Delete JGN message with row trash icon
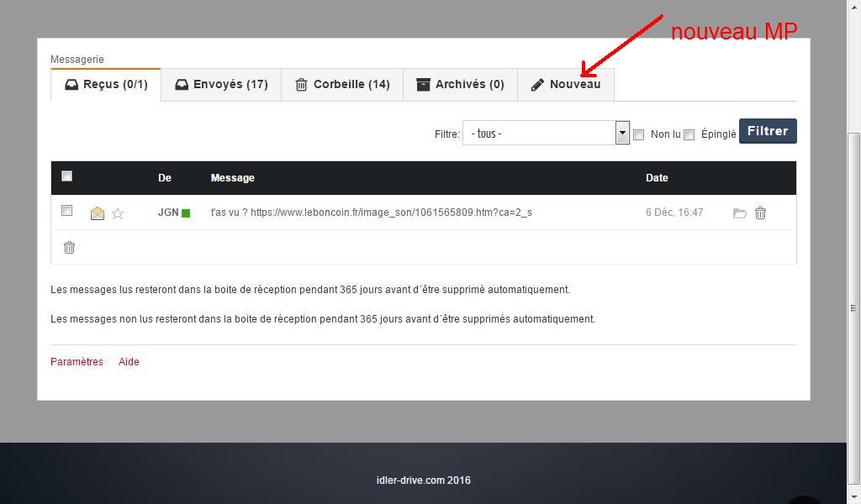The image size is (861, 504). pos(760,213)
